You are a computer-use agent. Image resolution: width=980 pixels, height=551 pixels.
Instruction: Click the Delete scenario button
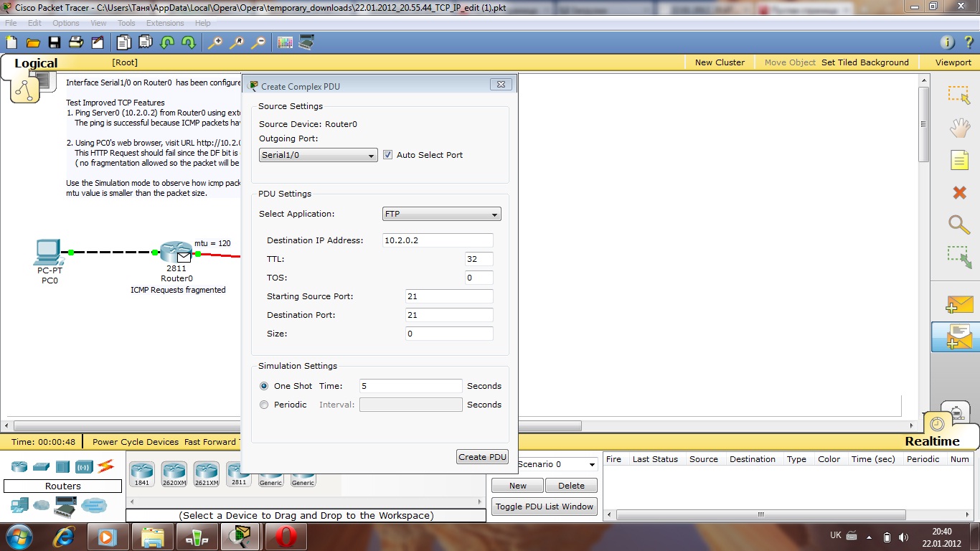[x=571, y=486]
